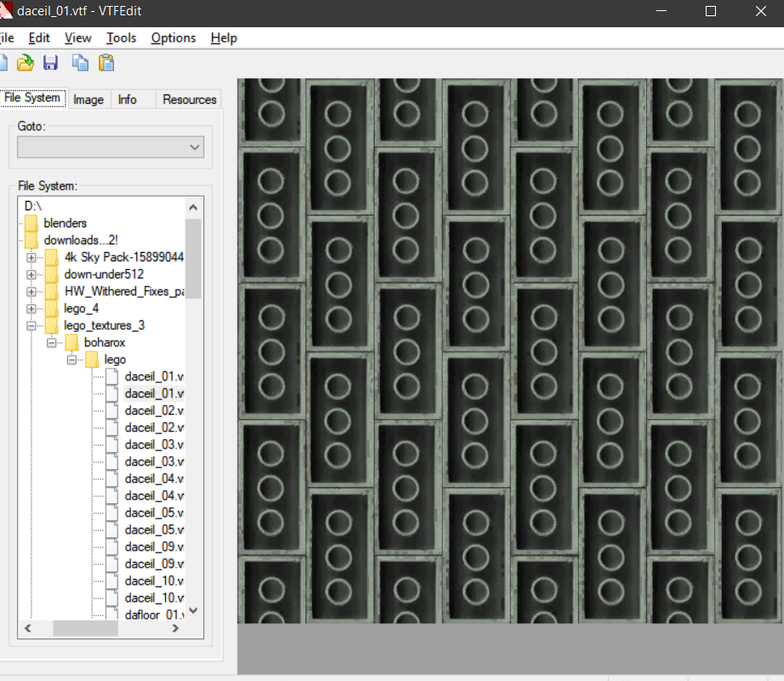Select the dafloor_01 file
Viewport: 784px width, 681px height.
pyautogui.click(x=154, y=615)
